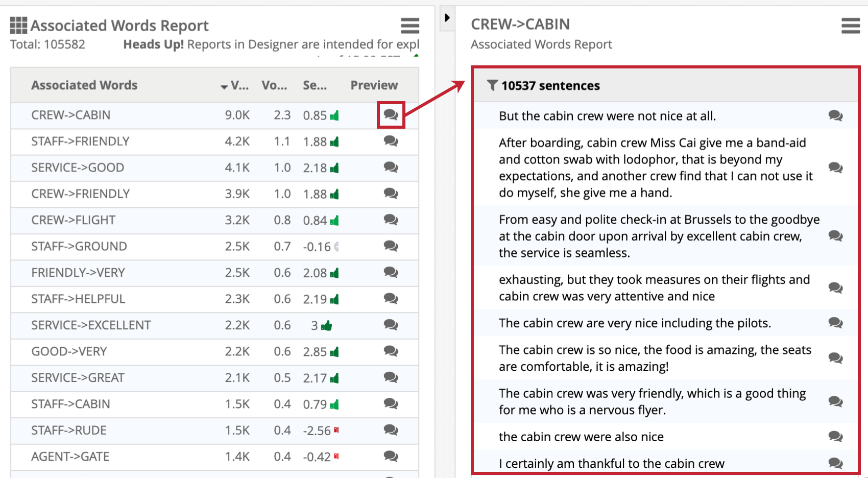Open comment preview for STAFF->RUDE row
This screenshot has height=478, width=868.
[391, 431]
